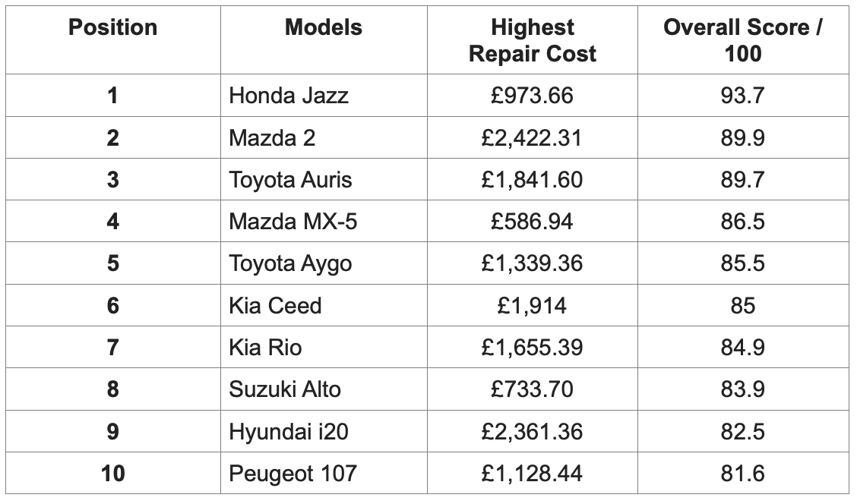The image size is (857, 504).
Task: Click the 93.7 overall score
Action: click(742, 96)
